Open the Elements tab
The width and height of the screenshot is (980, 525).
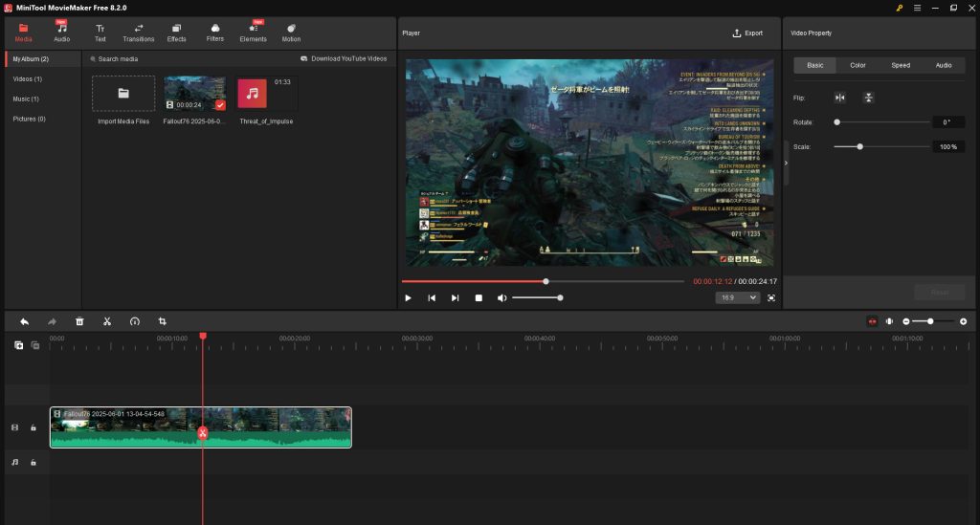(253, 33)
